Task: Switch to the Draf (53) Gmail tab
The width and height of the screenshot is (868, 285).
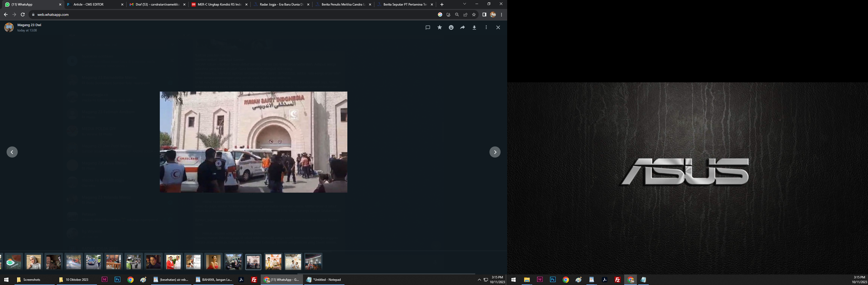Action: 157,4
